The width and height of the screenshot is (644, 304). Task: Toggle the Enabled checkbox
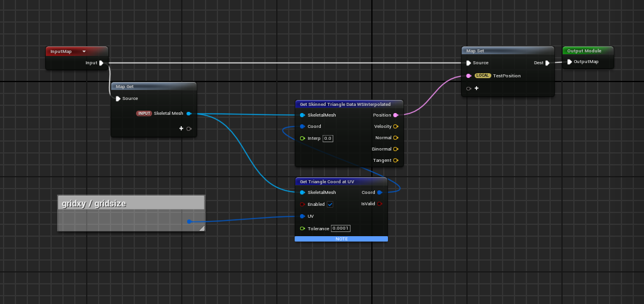(x=330, y=204)
